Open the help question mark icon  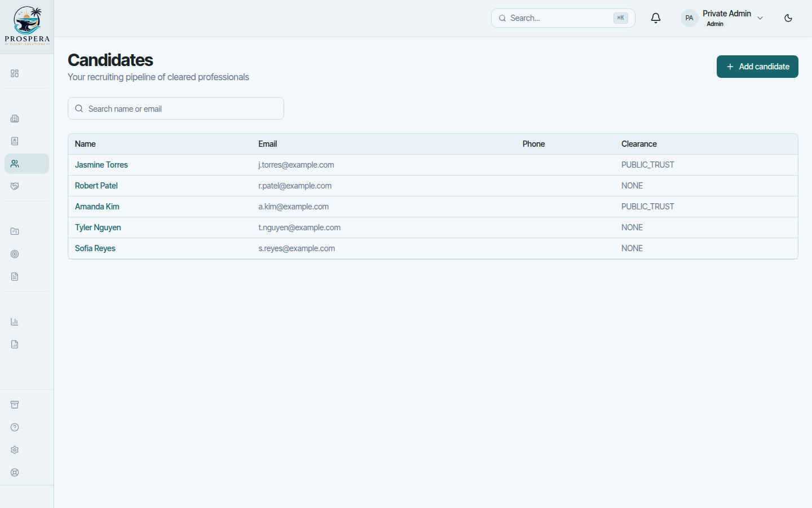[15, 427]
